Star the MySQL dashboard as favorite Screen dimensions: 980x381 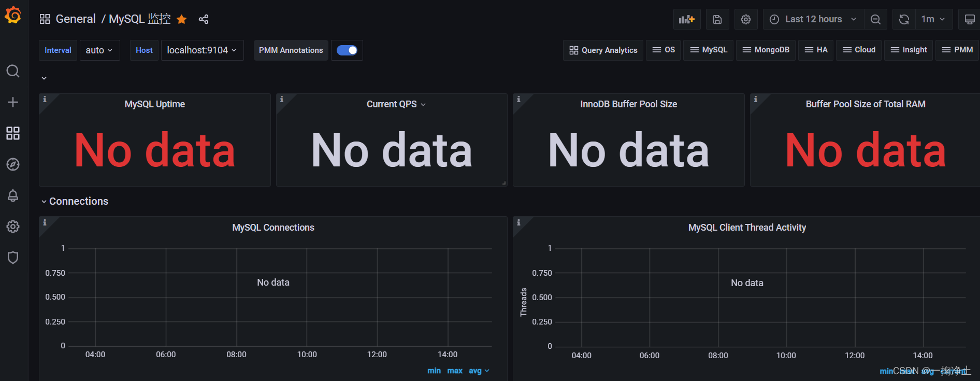[181, 19]
